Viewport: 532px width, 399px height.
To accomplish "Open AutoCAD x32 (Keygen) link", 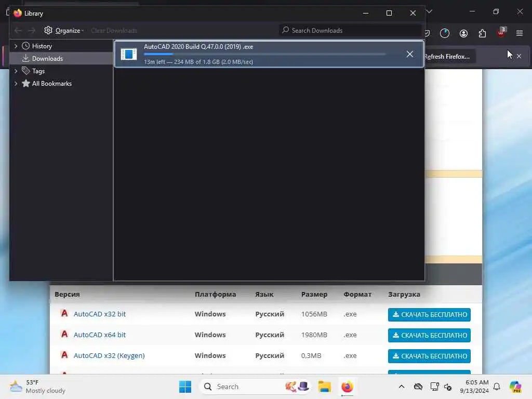I will click(x=109, y=355).
